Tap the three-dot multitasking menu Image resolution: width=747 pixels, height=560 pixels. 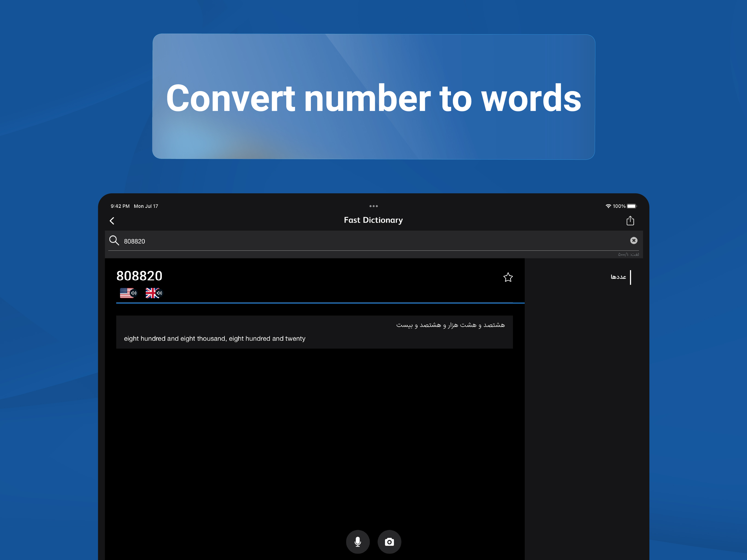[373, 206]
